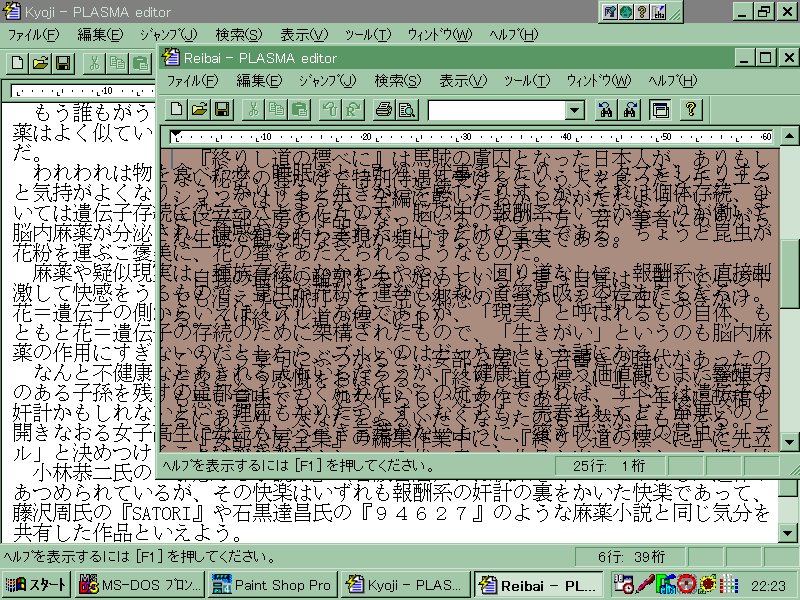
Task: Find next using right binoculars icon
Action: 630,110
